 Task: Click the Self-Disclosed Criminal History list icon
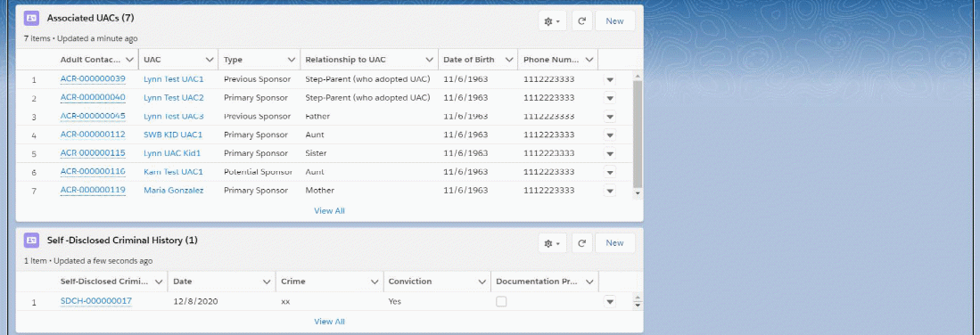click(x=31, y=240)
